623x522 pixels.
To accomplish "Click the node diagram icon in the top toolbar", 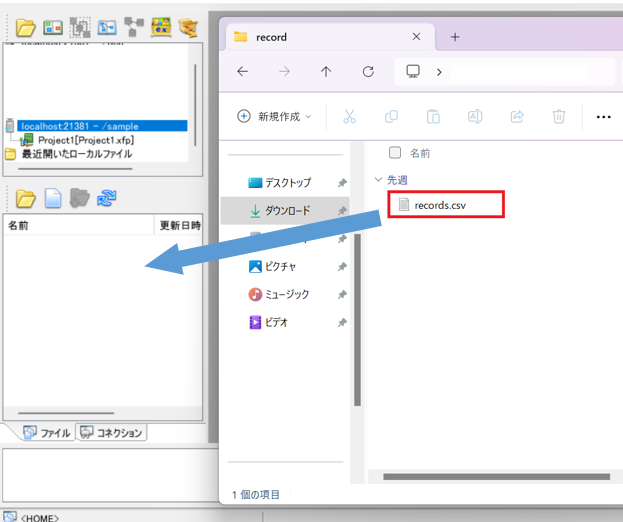I will click(x=133, y=27).
